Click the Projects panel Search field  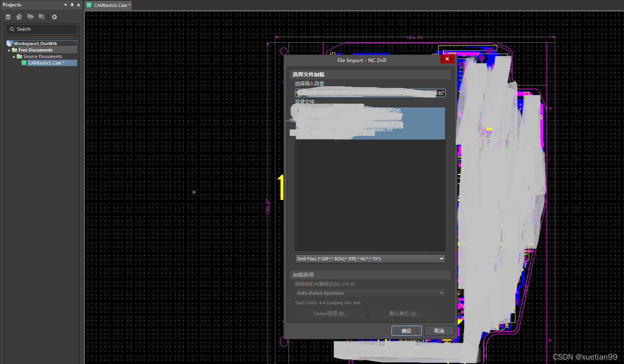point(42,29)
